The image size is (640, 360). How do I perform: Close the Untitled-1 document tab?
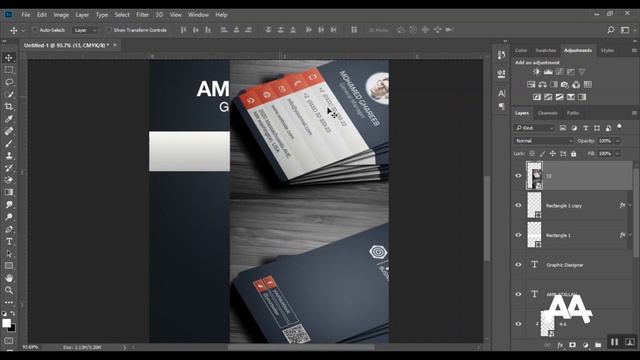coord(115,45)
